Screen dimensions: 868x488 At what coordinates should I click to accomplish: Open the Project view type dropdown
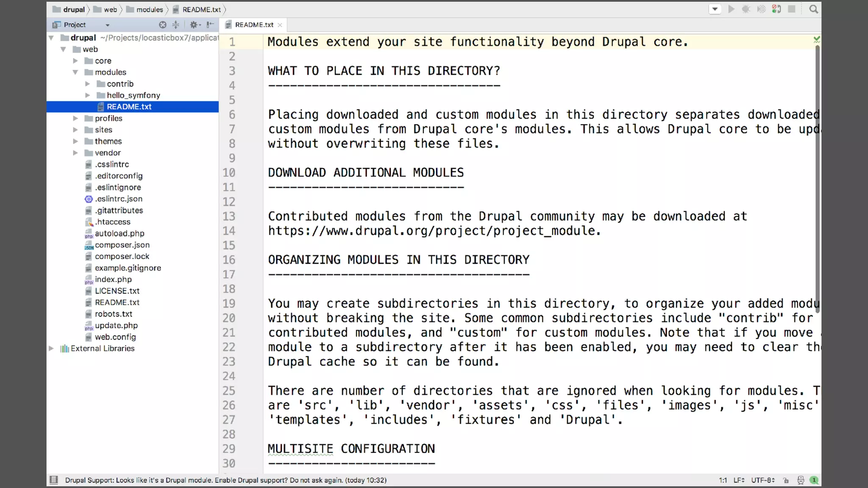tap(107, 25)
